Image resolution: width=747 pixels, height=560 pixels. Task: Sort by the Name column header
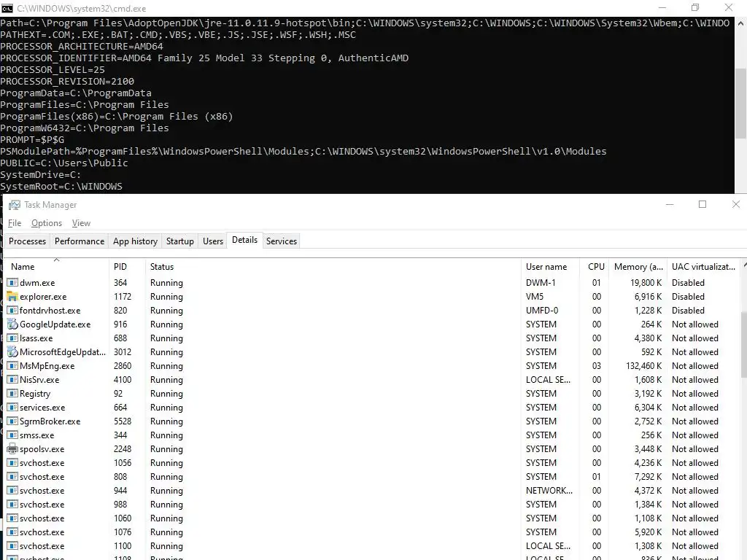pyautogui.click(x=56, y=267)
